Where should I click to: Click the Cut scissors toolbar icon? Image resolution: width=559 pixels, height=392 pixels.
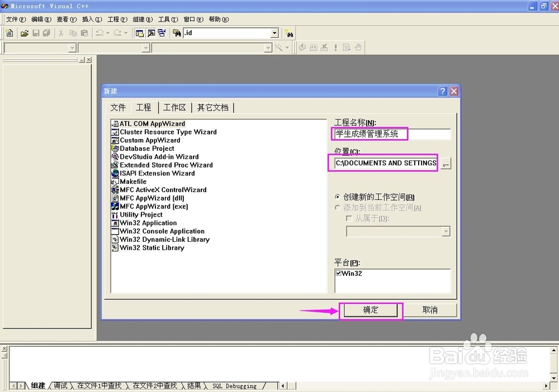[x=61, y=33]
